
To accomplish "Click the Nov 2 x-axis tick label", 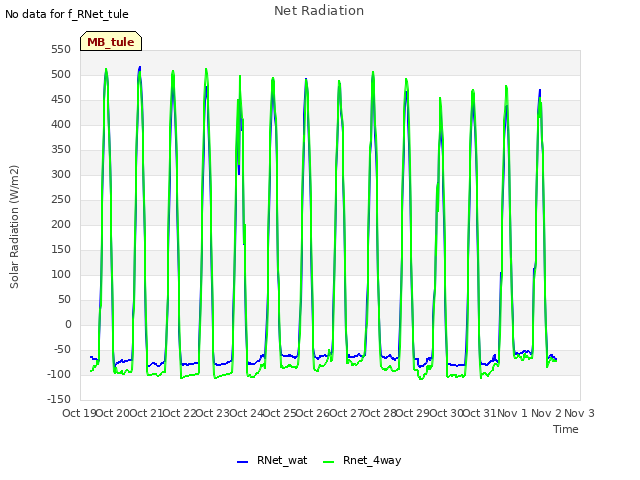I will 546,413.
